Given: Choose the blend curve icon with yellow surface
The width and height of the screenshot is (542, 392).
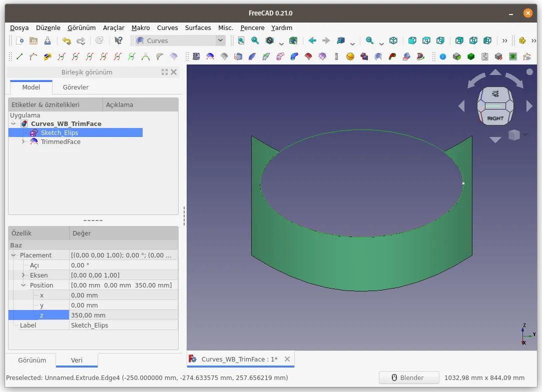Looking at the screenshot, I should click(48, 56).
